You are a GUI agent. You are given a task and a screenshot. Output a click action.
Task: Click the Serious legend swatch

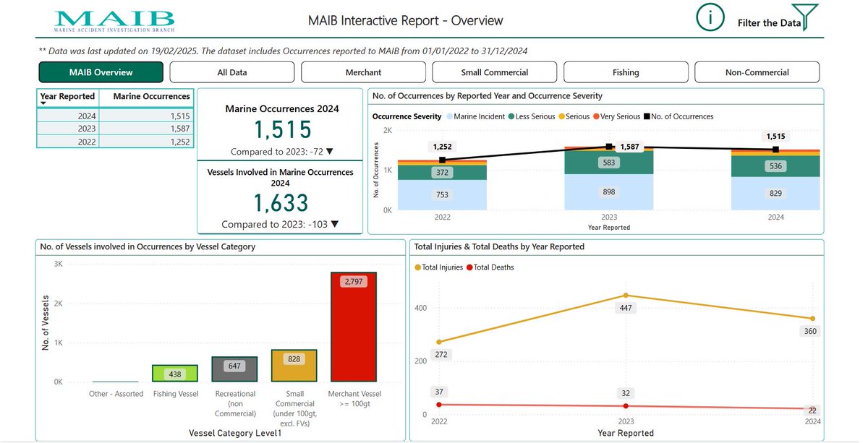pyautogui.click(x=561, y=116)
